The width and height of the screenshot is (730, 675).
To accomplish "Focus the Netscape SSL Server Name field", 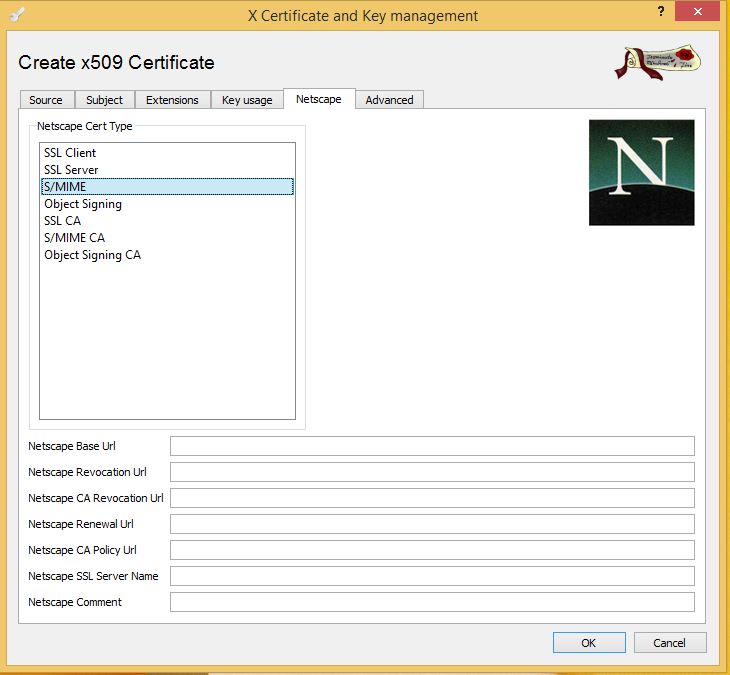I will click(432, 576).
